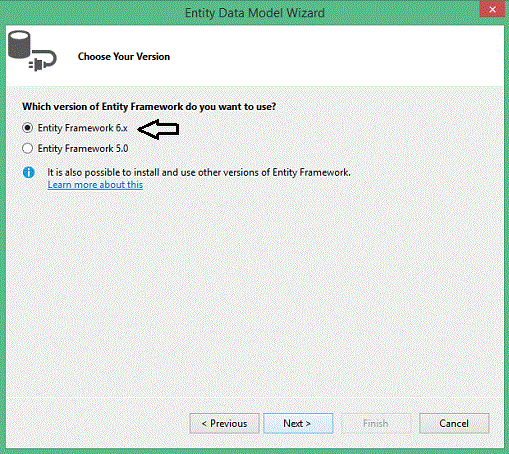
Task: Click the database cylinder icon
Action: click(x=19, y=45)
